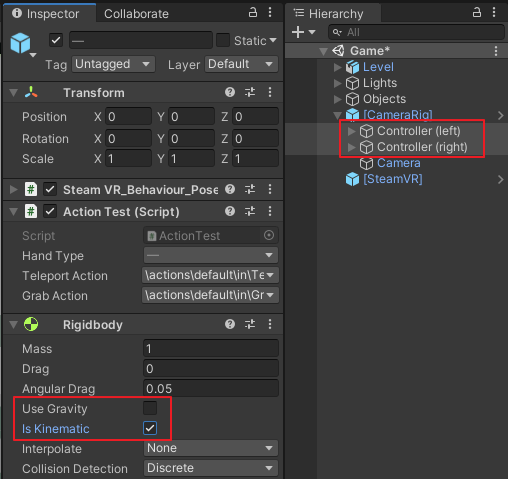Open Transform component help icon

click(x=230, y=92)
